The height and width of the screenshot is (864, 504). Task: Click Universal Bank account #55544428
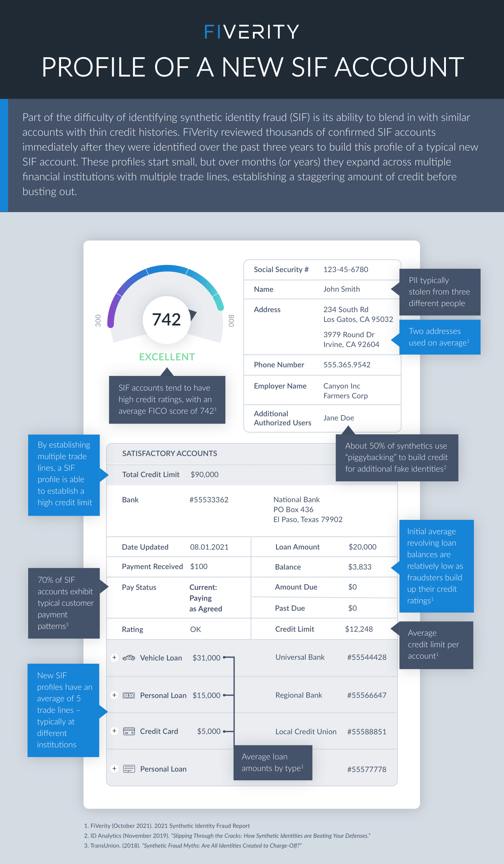[x=367, y=657]
